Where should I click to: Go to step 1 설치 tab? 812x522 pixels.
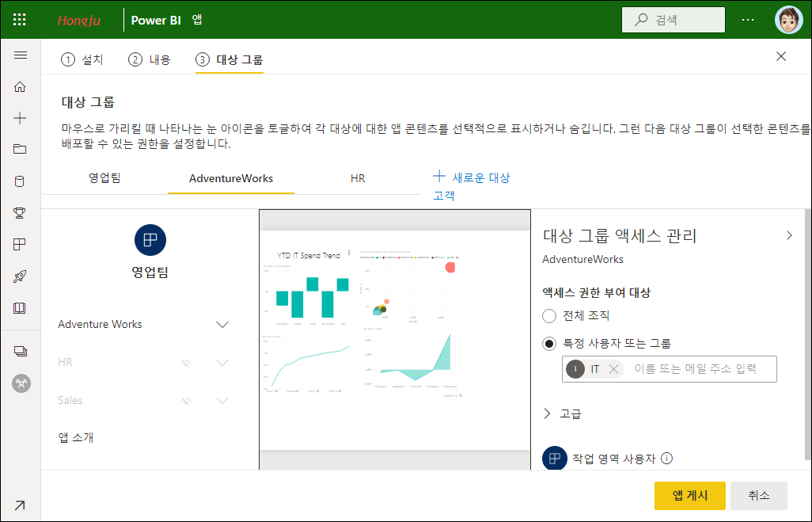(82, 59)
